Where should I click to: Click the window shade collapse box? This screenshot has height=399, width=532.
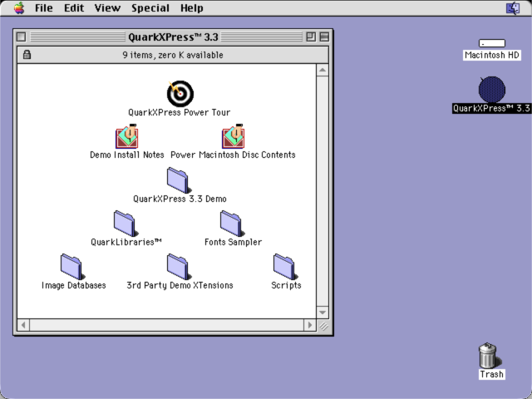click(324, 37)
